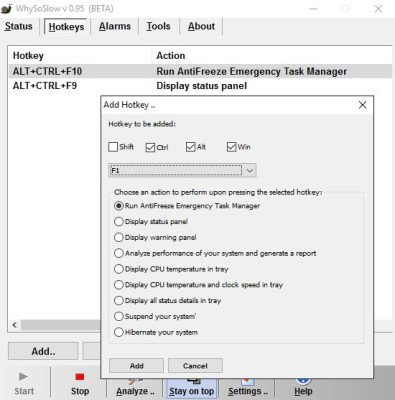
Task: Click the Action column header
Action: pos(272,56)
